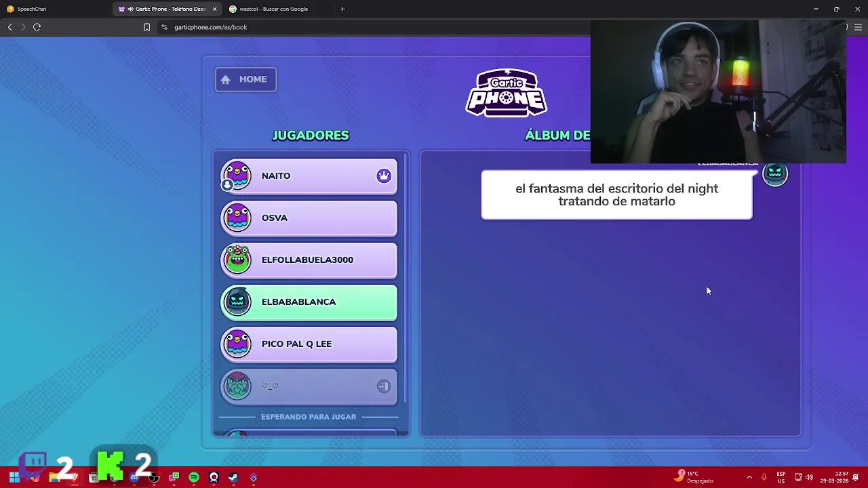Click the ♡_♡ disconnected player row
This screenshot has width=868, height=488.
pos(309,386)
